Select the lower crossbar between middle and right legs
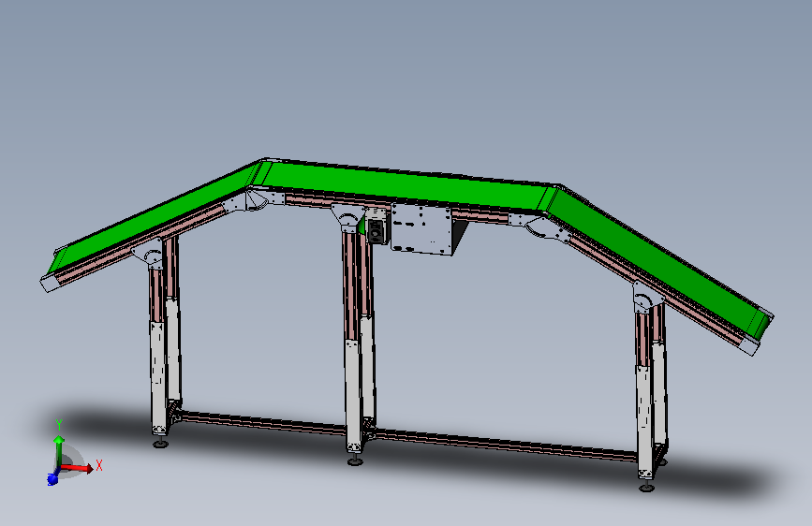Screen dimensions: 812x526 coord(505,446)
